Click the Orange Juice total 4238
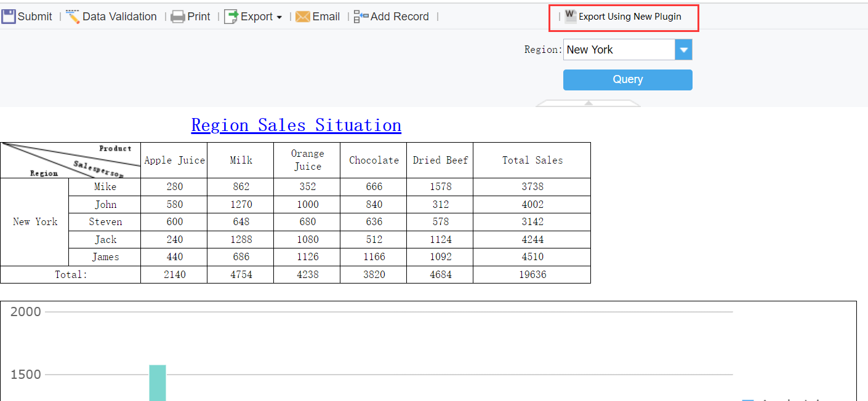The height and width of the screenshot is (401, 868). pos(307,275)
